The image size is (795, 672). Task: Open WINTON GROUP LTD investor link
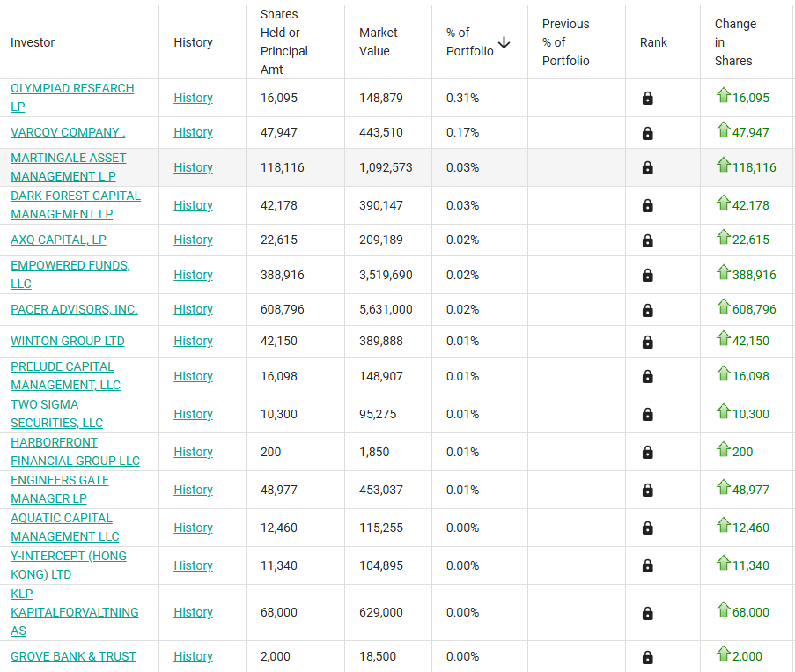point(68,341)
